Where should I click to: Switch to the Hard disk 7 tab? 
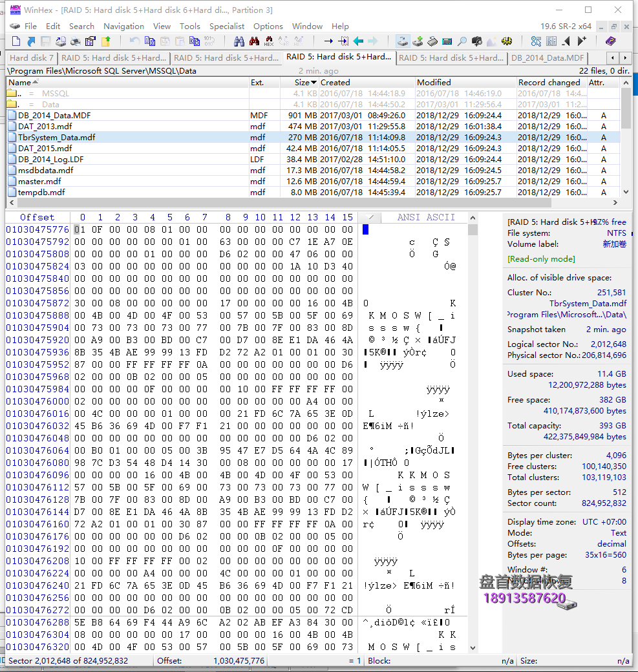click(32, 58)
